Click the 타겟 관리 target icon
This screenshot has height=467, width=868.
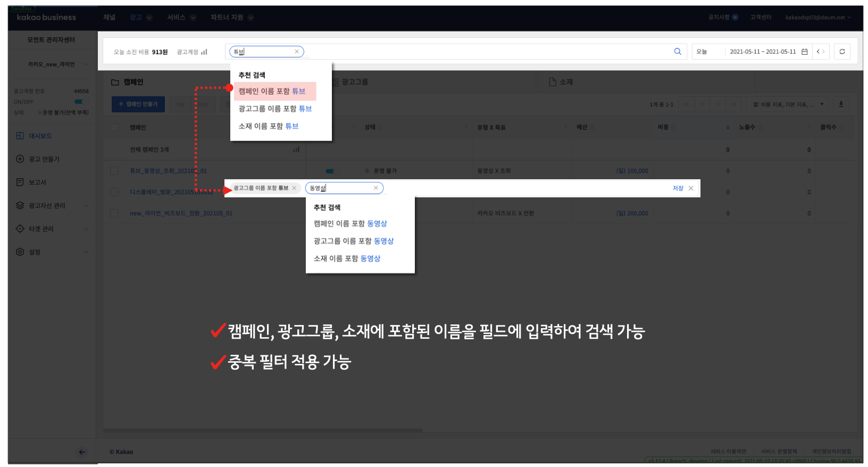20,229
